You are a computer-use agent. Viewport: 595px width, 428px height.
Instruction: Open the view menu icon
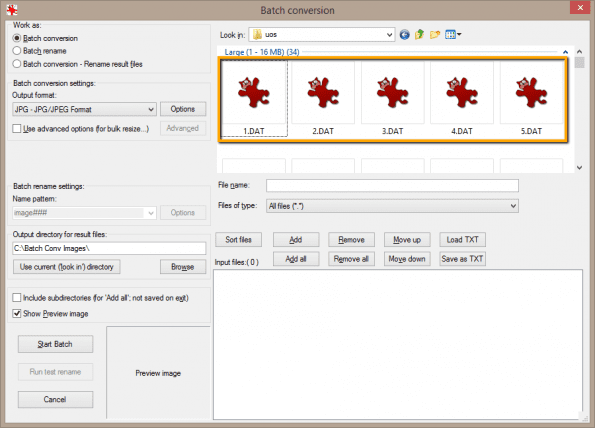453,35
